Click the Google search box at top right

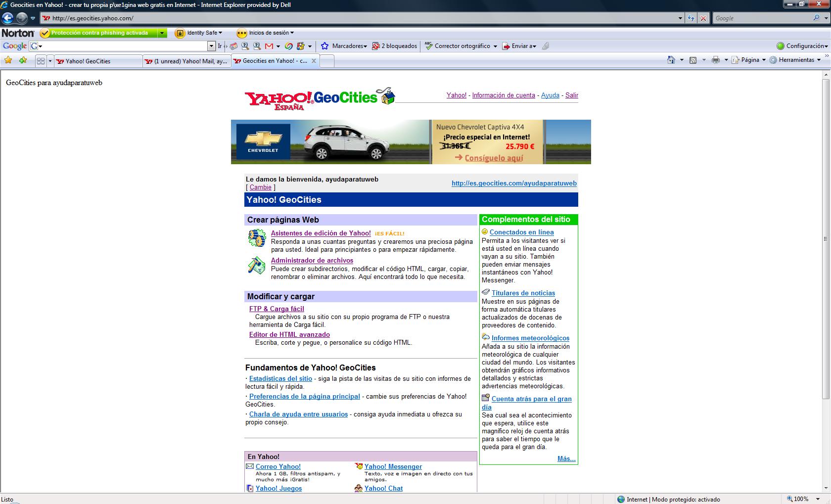tap(762, 18)
